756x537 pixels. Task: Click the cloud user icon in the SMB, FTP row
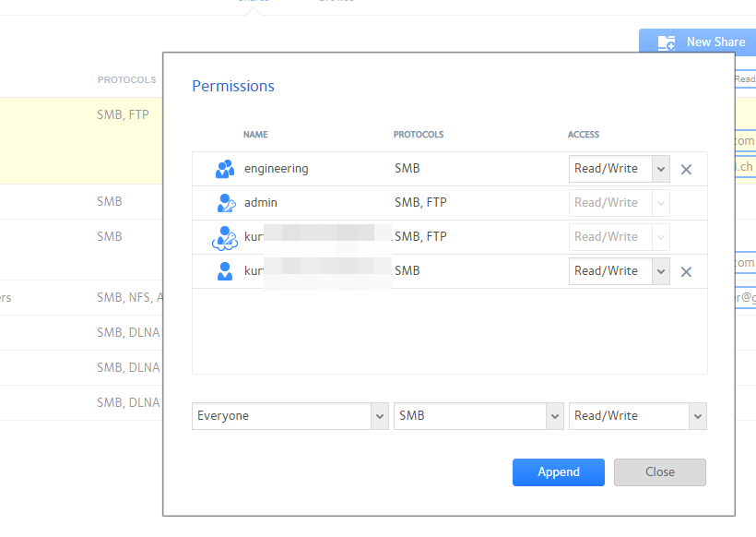point(225,238)
